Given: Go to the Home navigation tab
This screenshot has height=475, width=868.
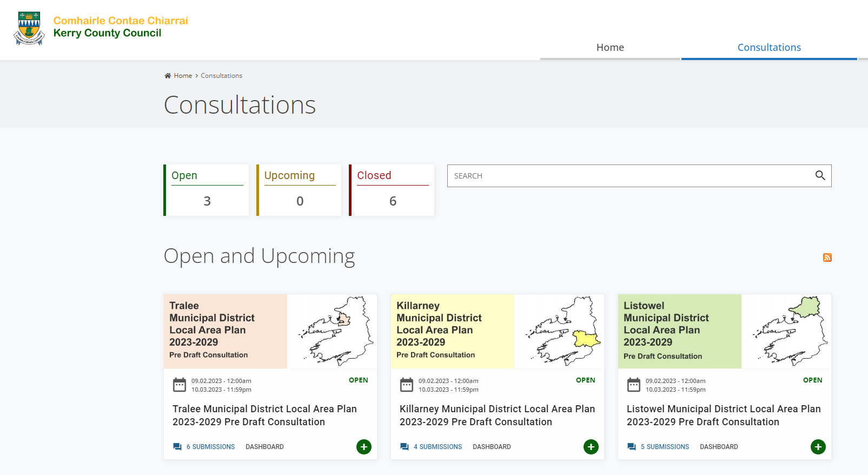Looking at the screenshot, I should tap(610, 48).
